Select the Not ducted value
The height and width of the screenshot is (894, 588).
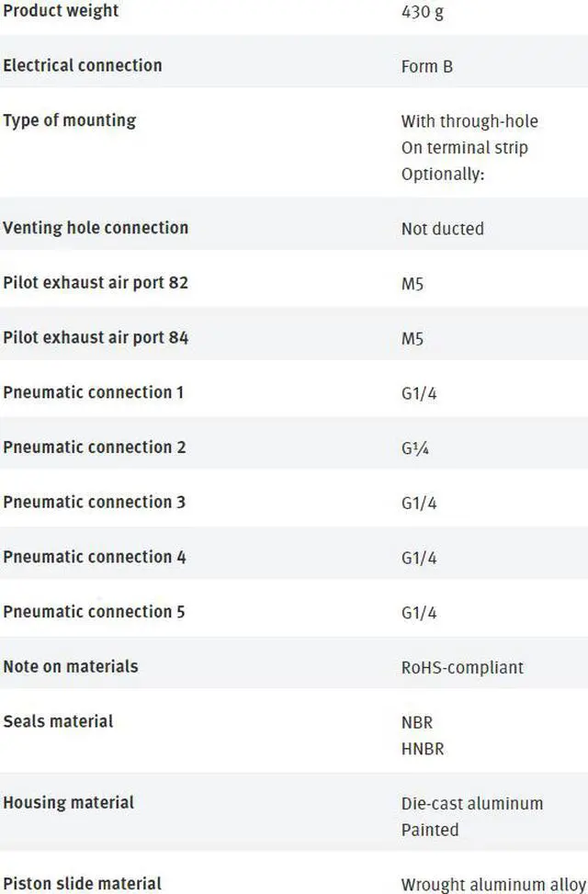pos(442,229)
